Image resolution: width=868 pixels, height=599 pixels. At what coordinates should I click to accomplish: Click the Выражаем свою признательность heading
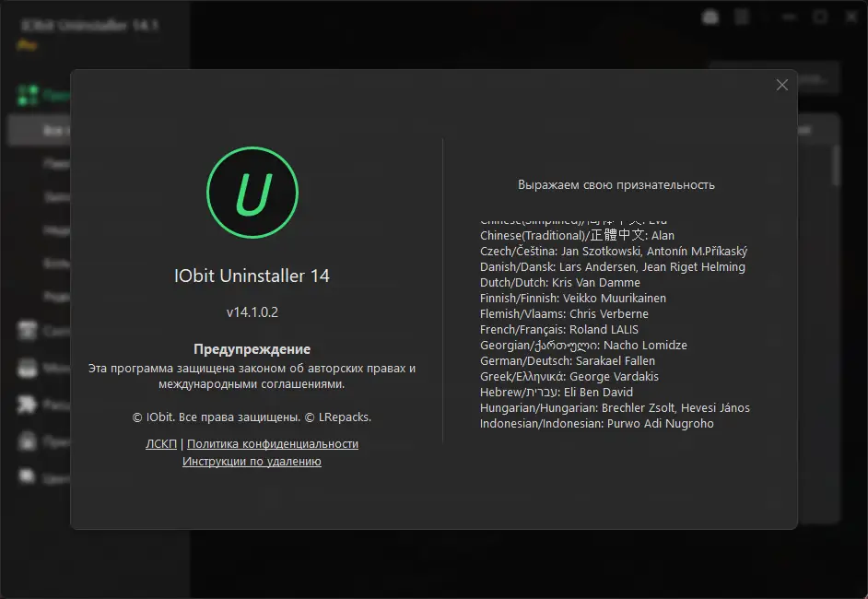[616, 184]
